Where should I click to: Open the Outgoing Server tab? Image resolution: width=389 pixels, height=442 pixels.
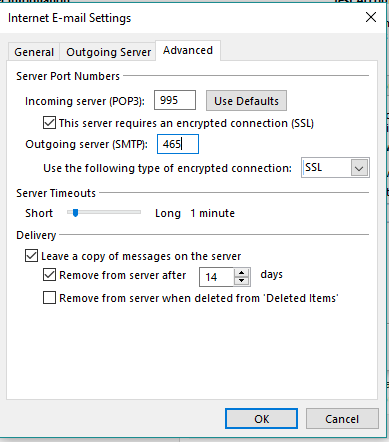click(108, 52)
